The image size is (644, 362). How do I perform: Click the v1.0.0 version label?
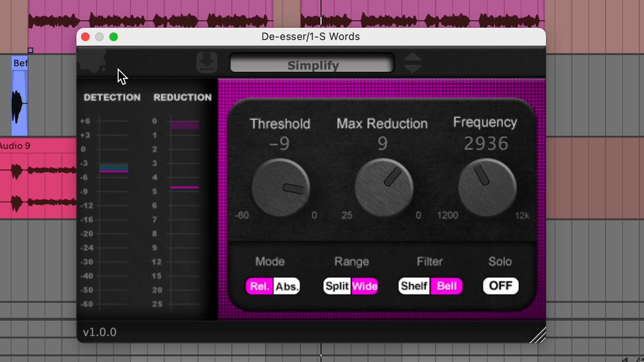click(x=100, y=332)
